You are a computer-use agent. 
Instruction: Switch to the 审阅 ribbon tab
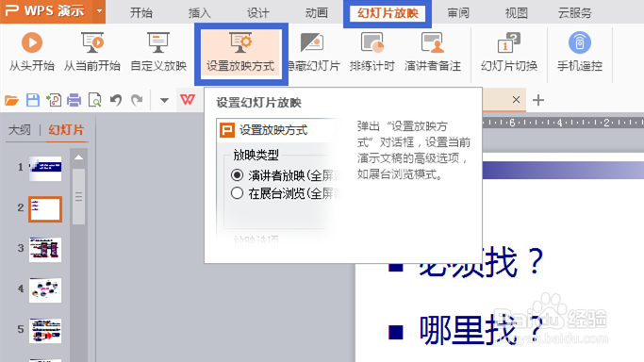[x=458, y=13]
